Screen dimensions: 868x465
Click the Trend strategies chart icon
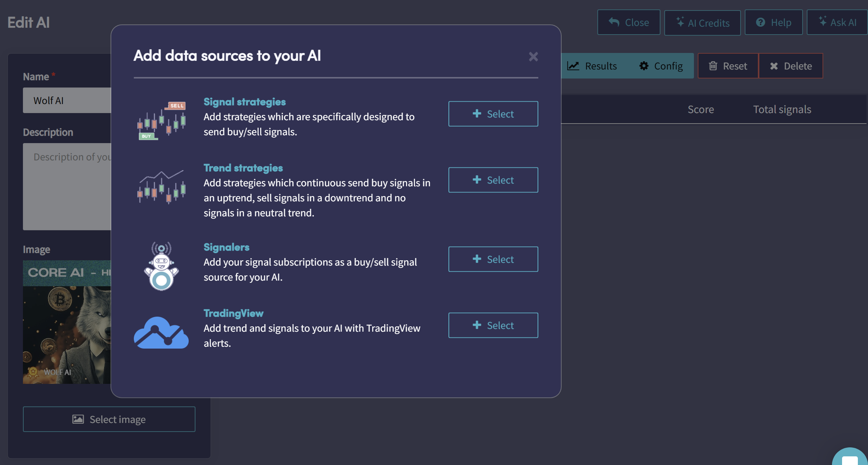[162, 187]
